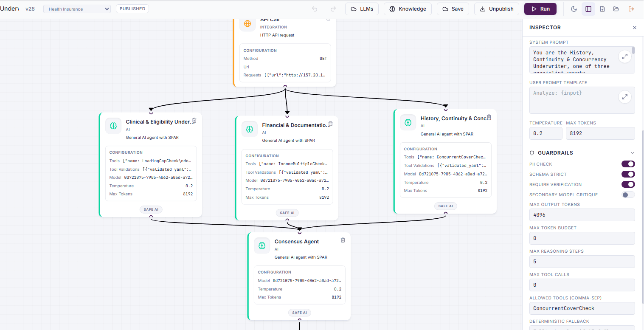The image size is (644, 330).
Task: Toggle dark mode moon icon
Action: [574, 9]
